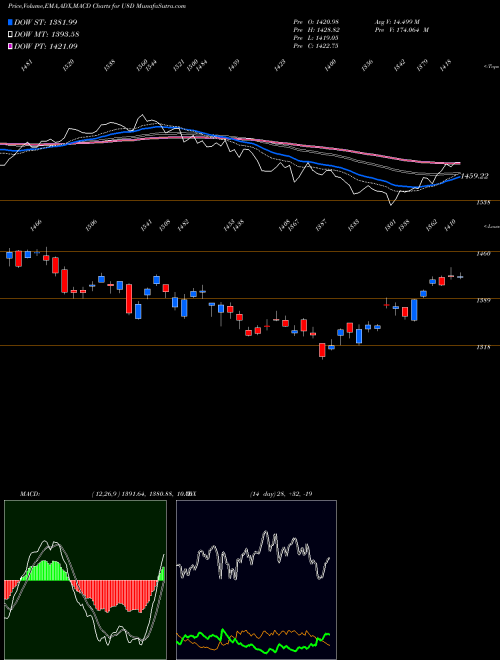
Task: Click the 'Pre V: 174.064 M' volume text
Action: [401, 30]
